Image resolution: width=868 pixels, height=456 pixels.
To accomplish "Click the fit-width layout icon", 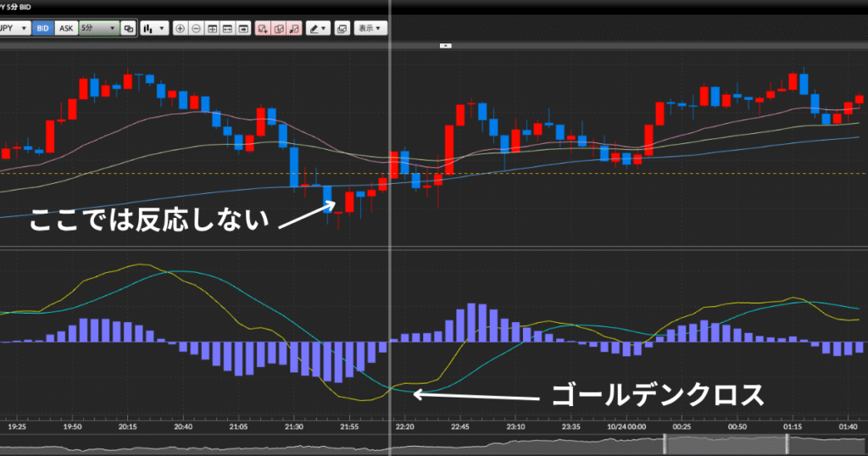I will 227,28.
